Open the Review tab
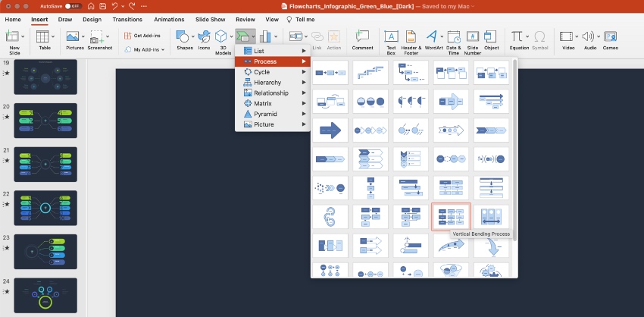644x317 pixels. [245, 19]
